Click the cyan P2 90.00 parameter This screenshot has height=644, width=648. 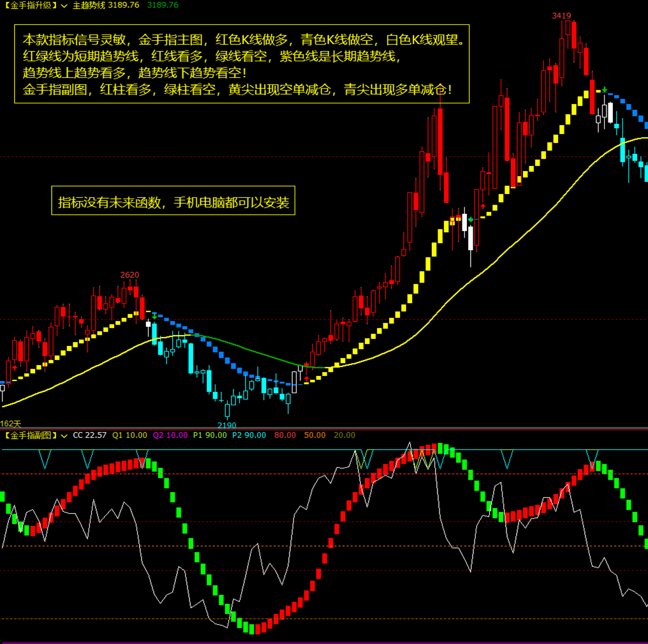pos(249,435)
